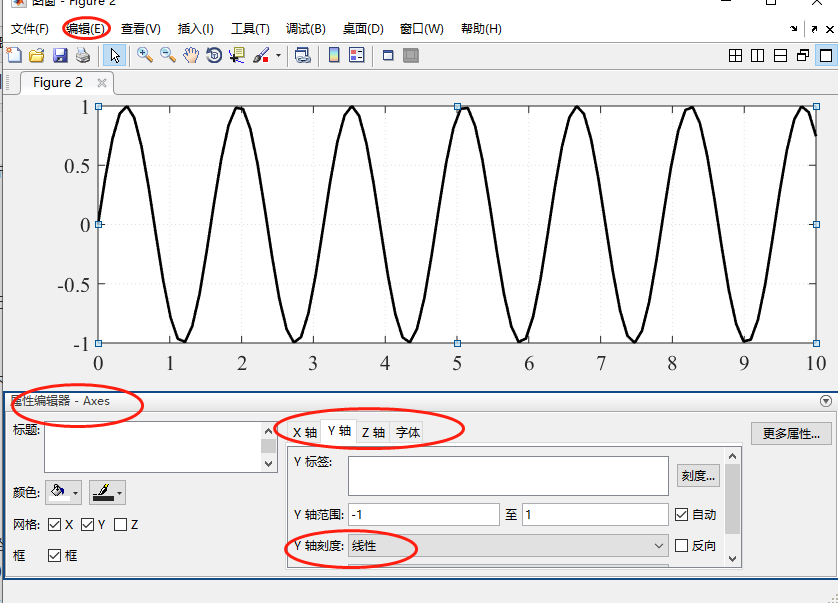Click the Show Plot Tools icon
The height and width of the screenshot is (603, 838).
pos(411,55)
